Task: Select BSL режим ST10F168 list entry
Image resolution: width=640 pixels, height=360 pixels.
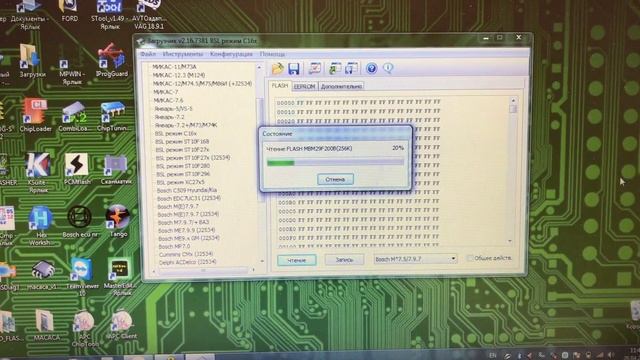Action: [x=182, y=142]
